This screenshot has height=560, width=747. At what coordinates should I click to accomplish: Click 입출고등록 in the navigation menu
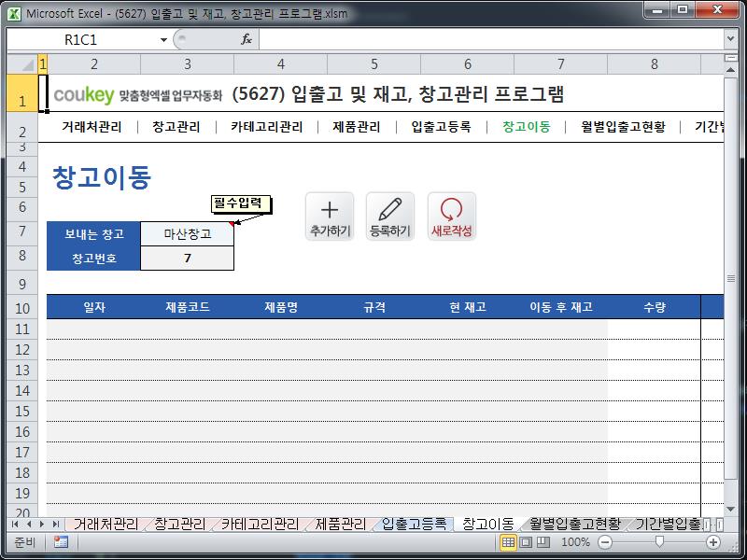tap(442, 127)
